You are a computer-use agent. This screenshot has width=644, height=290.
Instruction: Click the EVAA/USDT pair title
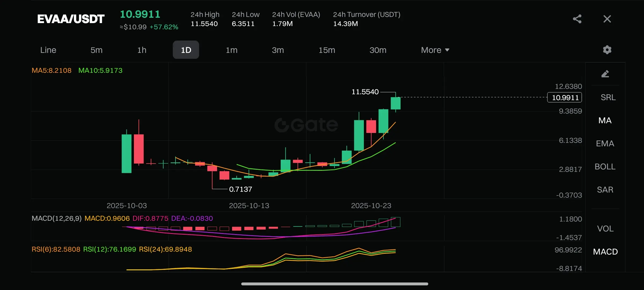point(71,19)
